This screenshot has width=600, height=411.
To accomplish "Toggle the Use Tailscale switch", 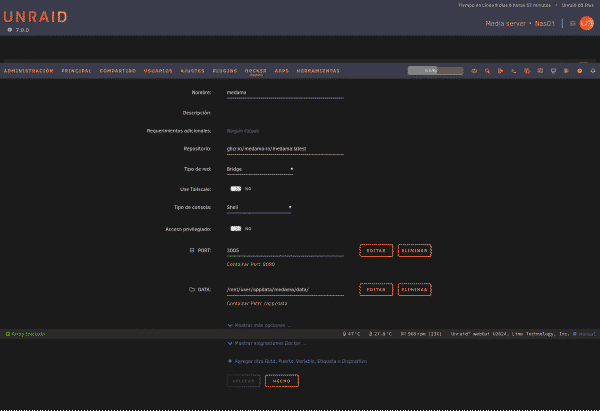I will 236,189.
